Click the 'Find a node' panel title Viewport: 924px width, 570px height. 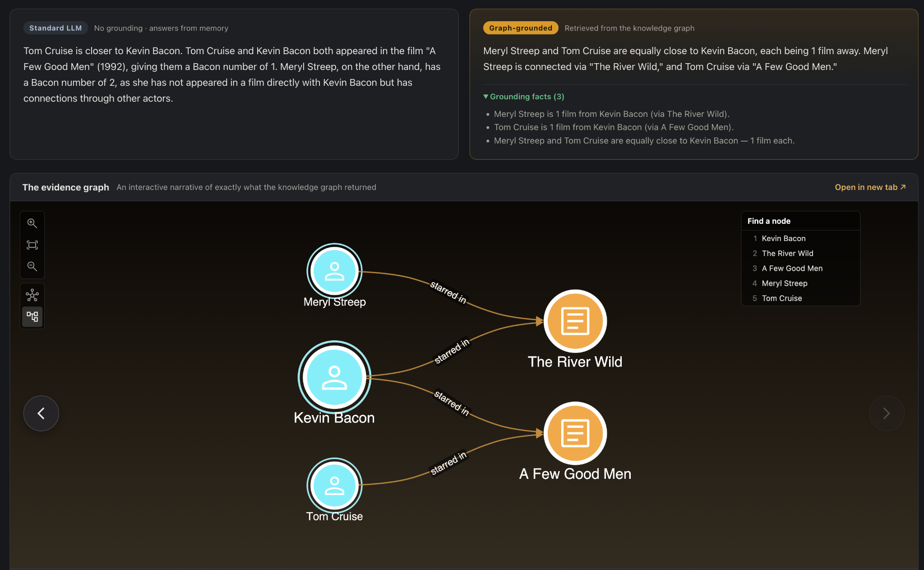point(769,221)
